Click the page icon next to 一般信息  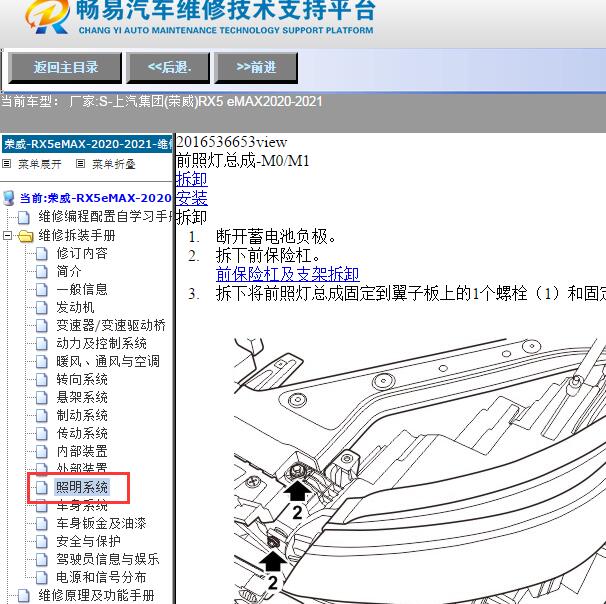click(42, 290)
